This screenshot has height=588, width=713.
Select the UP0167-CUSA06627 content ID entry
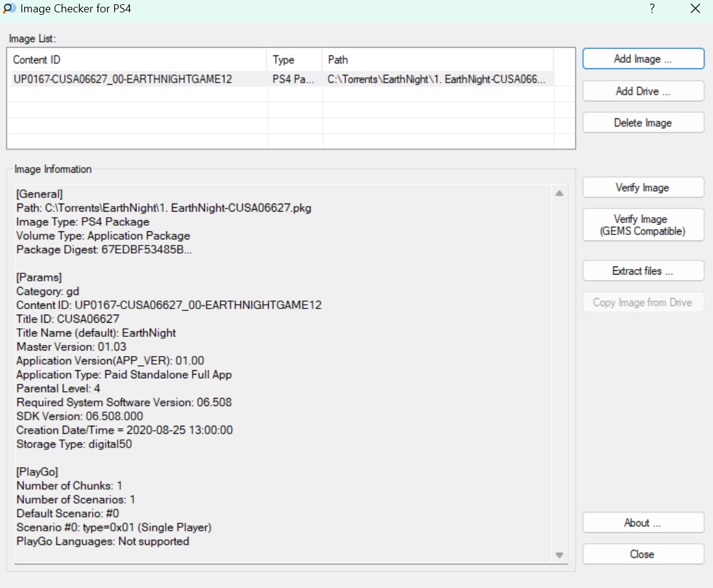(x=123, y=79)
